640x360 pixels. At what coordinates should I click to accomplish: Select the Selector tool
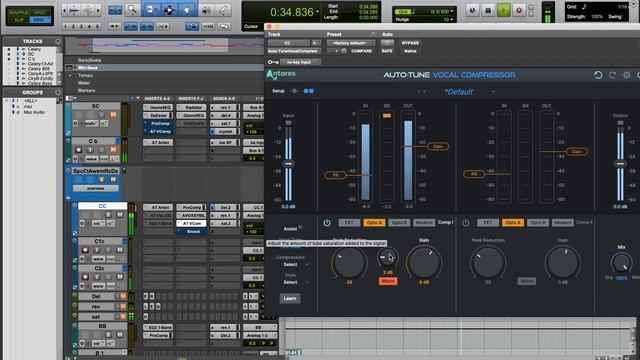[168, 10]
